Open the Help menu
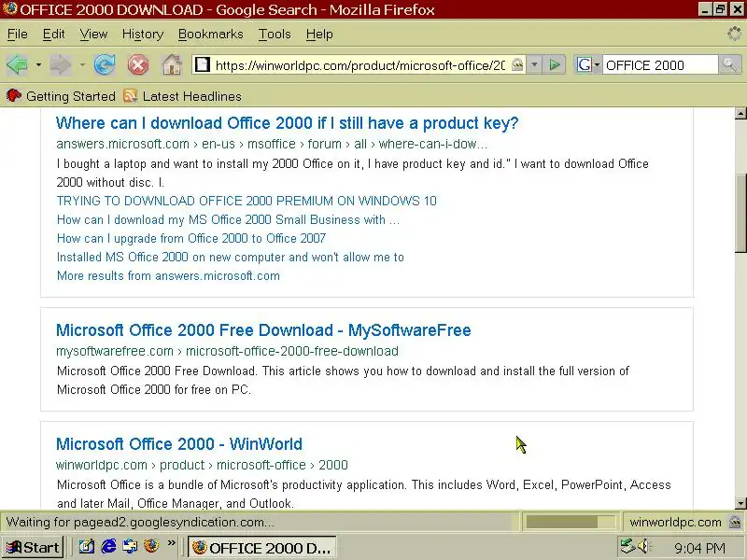 click(319, 35)
